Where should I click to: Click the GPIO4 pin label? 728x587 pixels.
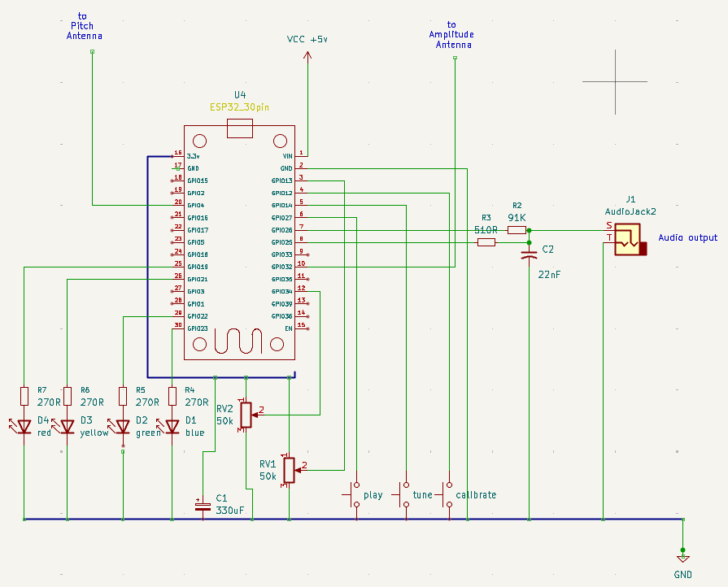click(195, 205)
